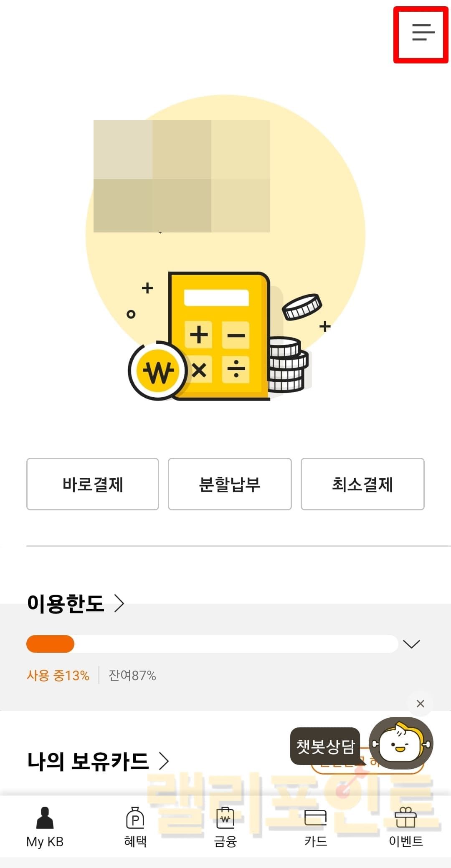Viewport: 451px width, 868px height.
Task: Open the 혜택 benefits point icon
Action: tap(135, 818)
